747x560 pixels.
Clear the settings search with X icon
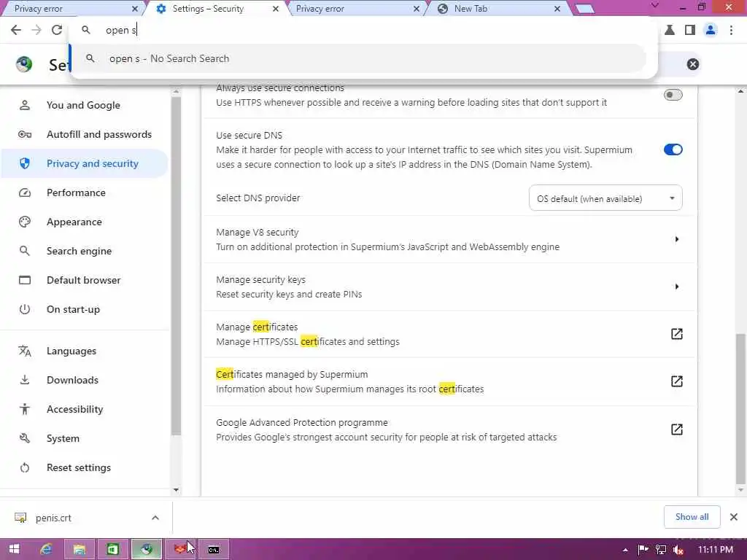tap(693, 64)
